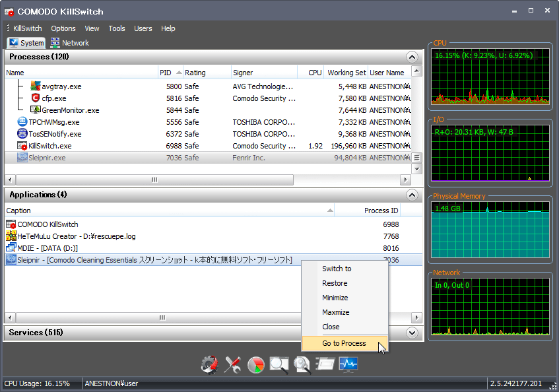Click the GreenMonitor.exe process icon
559x392 pixels.
coord(35,110)
